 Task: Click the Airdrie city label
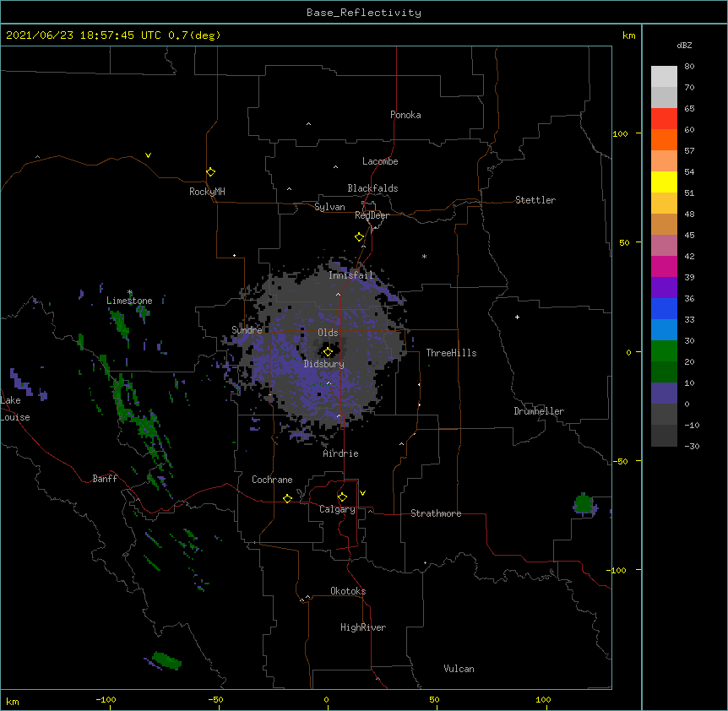click(341, 453)
